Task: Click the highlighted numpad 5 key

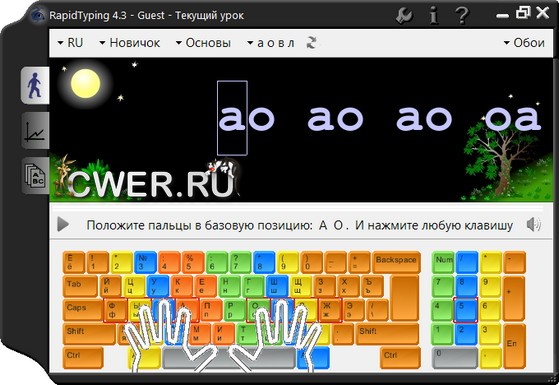Action: (466, 310)
